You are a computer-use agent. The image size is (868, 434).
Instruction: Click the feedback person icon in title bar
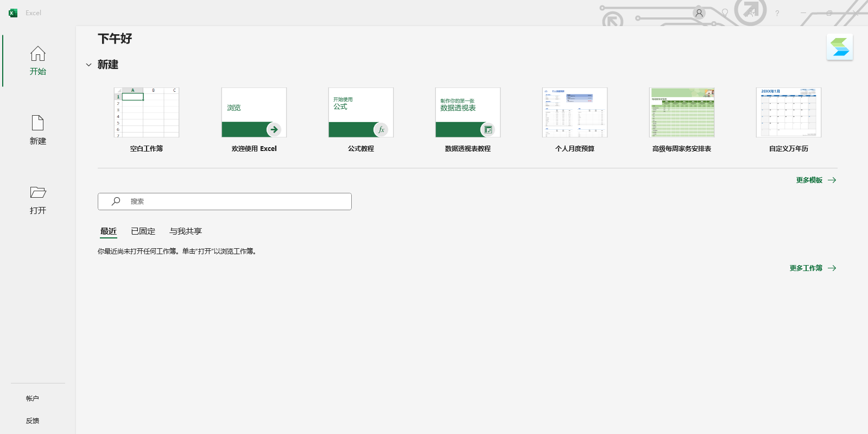coord(751,13)
